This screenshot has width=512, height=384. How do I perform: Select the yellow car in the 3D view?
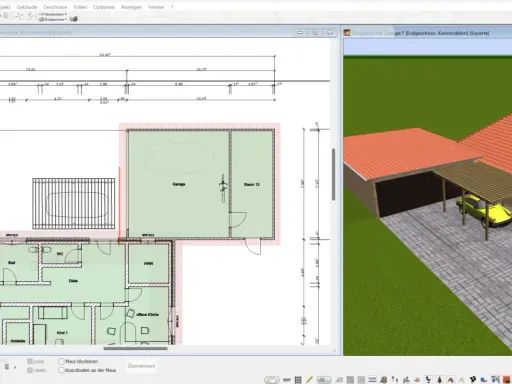click(484, 211)
